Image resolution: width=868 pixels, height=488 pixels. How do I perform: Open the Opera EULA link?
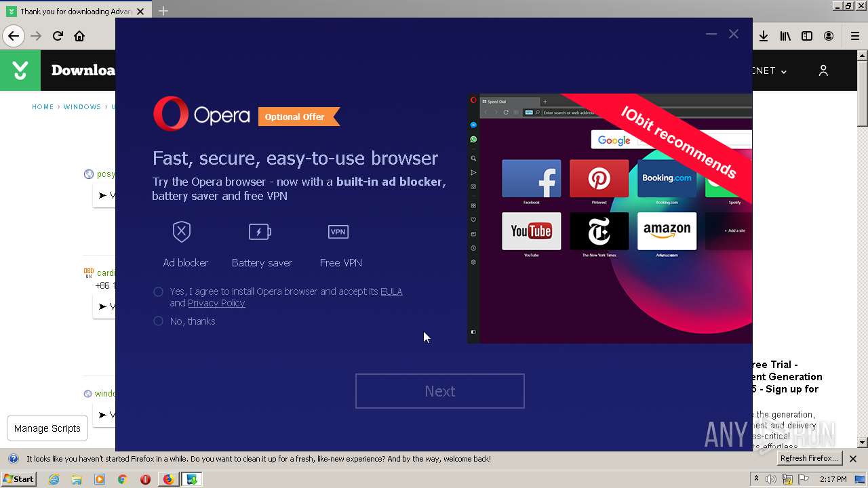tap(391, 291)
